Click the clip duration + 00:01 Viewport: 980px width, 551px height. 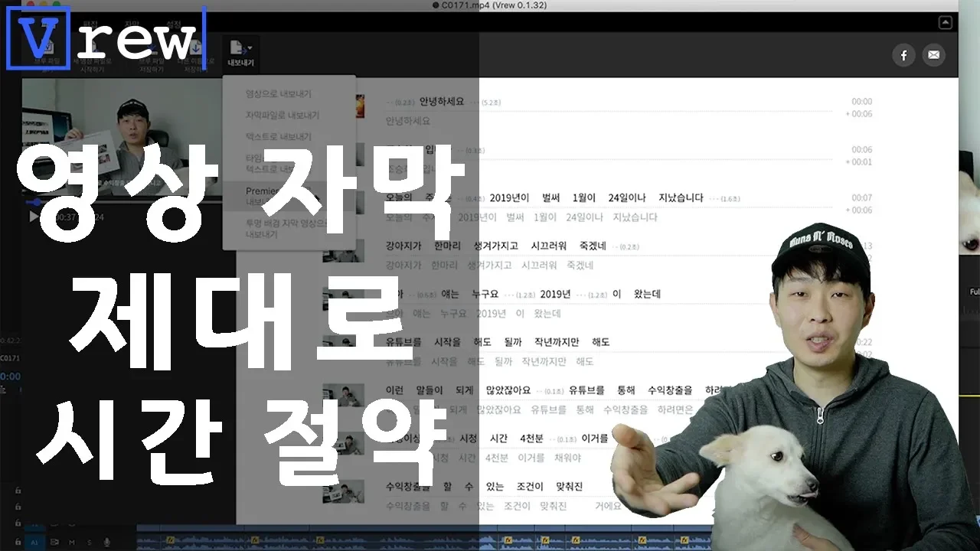(858, 162)
